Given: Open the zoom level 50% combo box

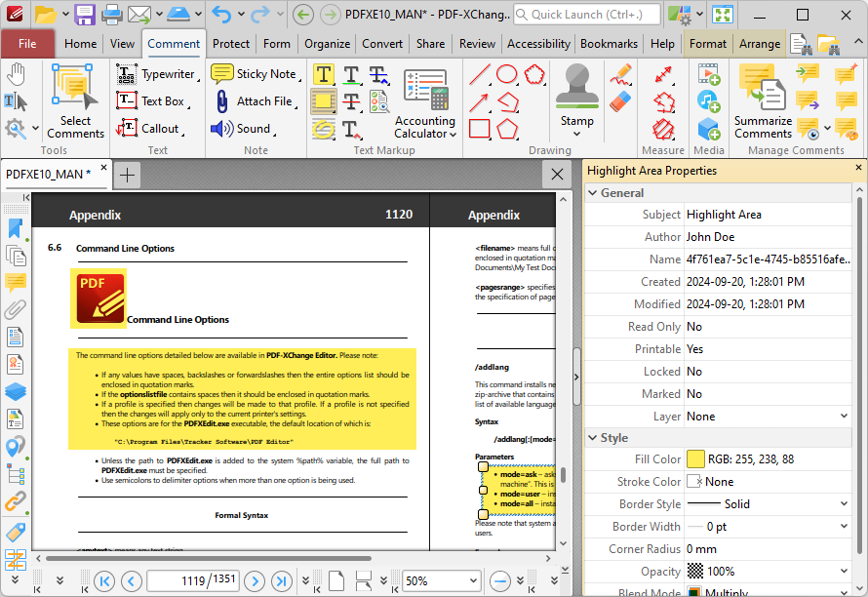Looking at the screenshot, I should [441, 581].
